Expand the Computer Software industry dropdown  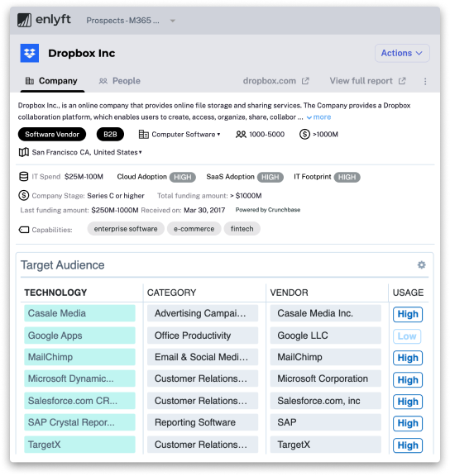[x=185, y=135]
